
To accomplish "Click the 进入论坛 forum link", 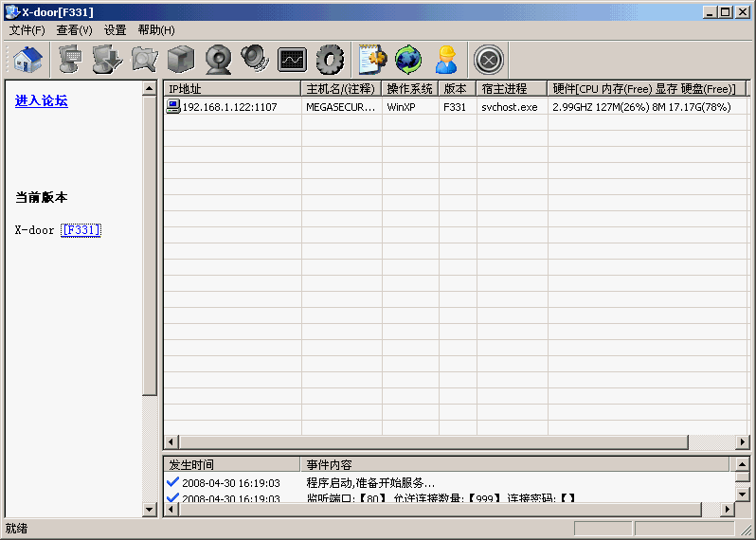I will 42,100.
